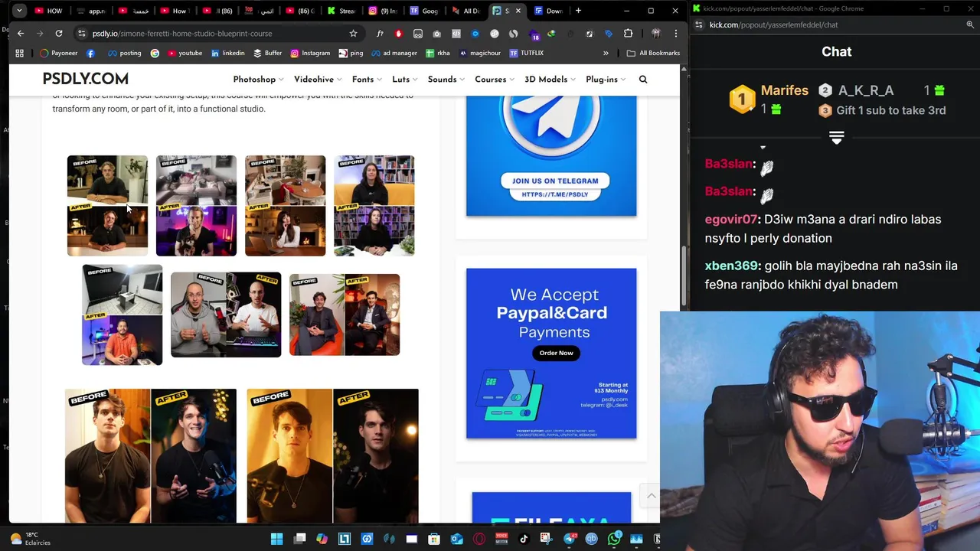Open the Microsoft Store taskbar icon

coord(434,539)
